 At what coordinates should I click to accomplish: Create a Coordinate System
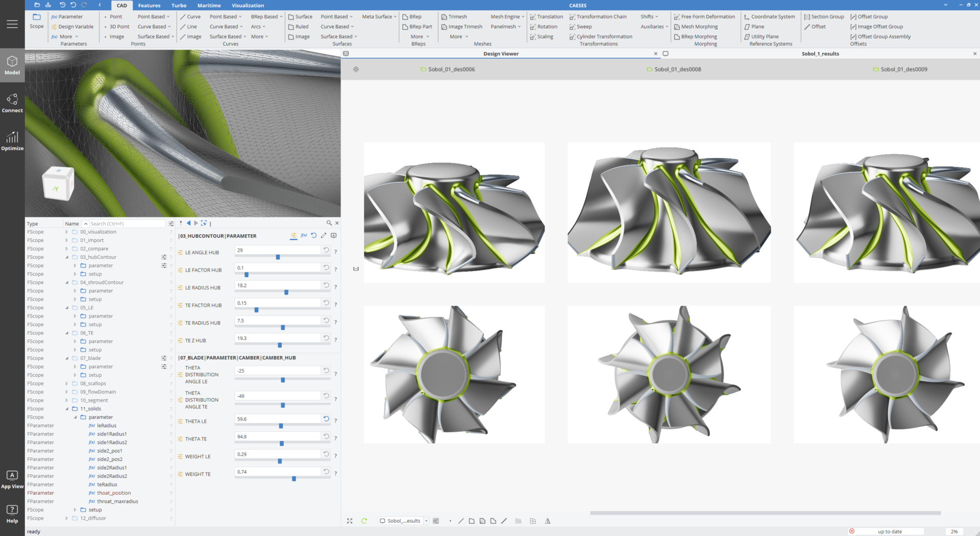coord(770,16)
